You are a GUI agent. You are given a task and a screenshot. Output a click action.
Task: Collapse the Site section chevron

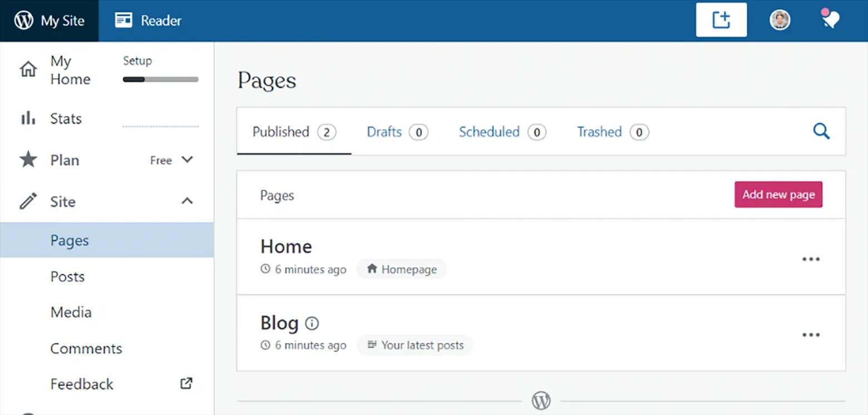[188, 201]
